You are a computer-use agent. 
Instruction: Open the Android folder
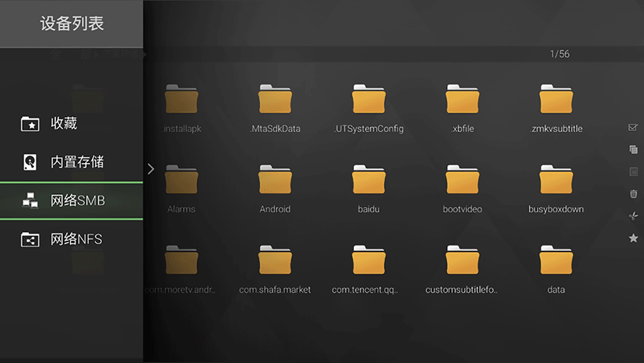click(x=275, y=189)
